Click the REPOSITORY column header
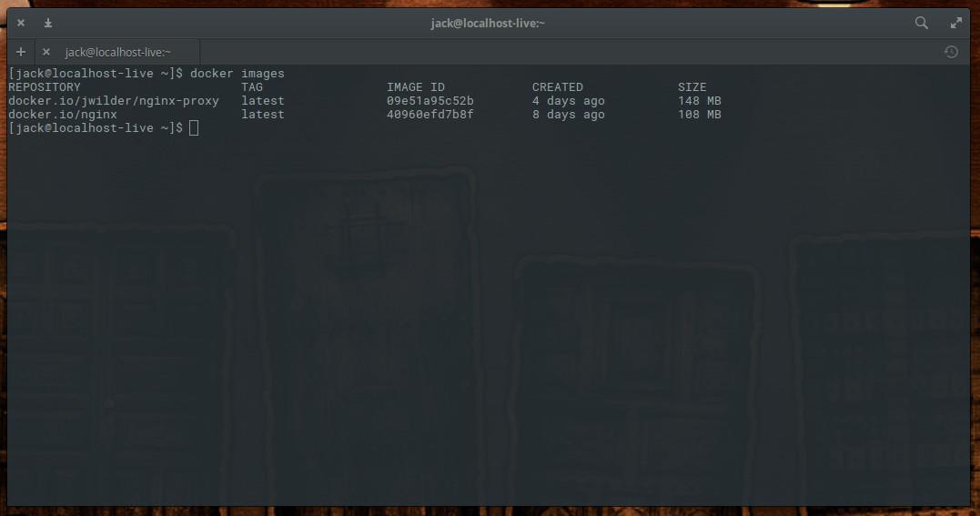Image resolution: width=980 pixels, height=516 pixels. pos(45,87)
